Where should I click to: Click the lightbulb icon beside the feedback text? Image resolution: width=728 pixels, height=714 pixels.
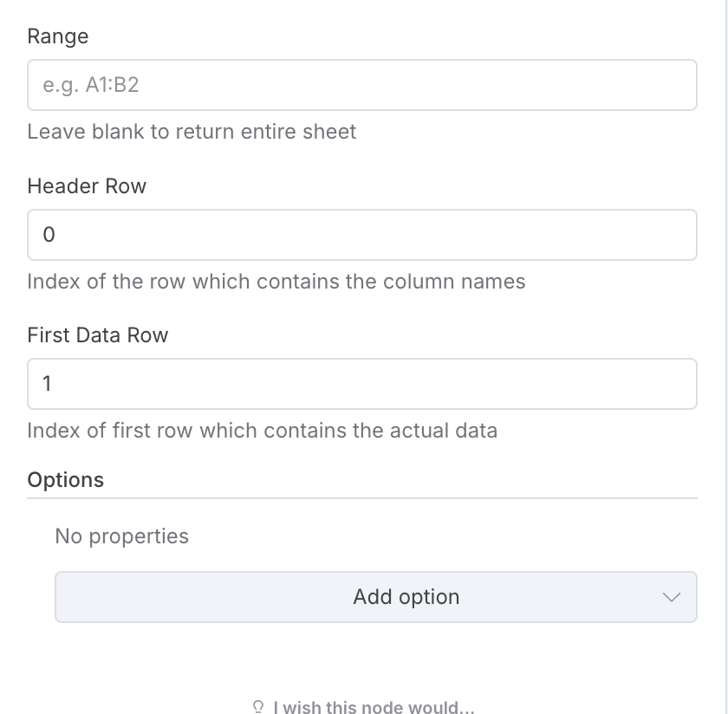(x=258, y=707)
